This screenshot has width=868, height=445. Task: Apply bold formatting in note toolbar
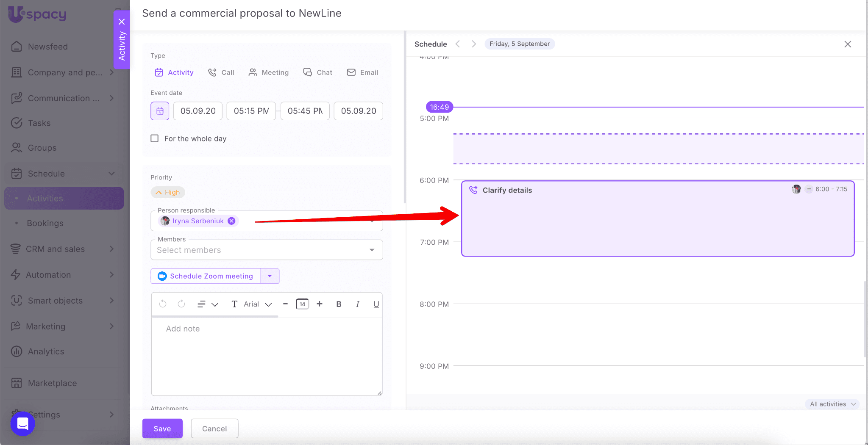pyautogui.click(x=339, y=304)
